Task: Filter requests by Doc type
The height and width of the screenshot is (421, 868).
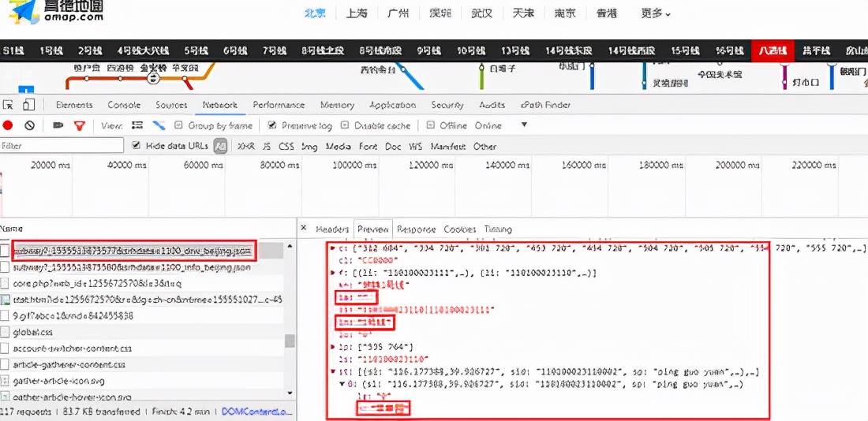Action: coord(393,146)
